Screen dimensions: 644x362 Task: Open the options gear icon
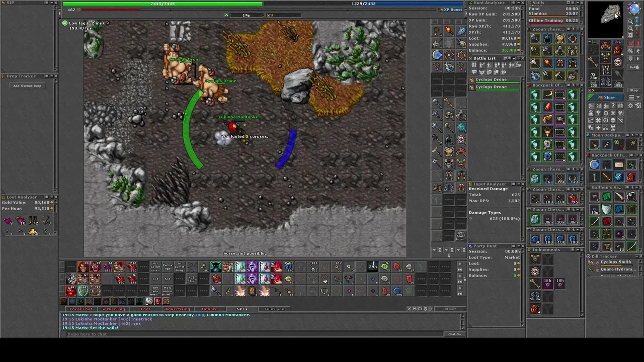coord(630,106)
